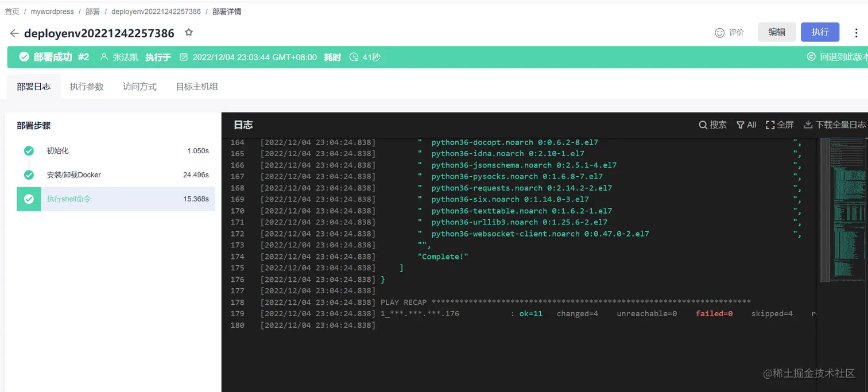Star the deployenv20221242257386 deployment as favorite
The image size is (868, 392).
click(189, 33)
